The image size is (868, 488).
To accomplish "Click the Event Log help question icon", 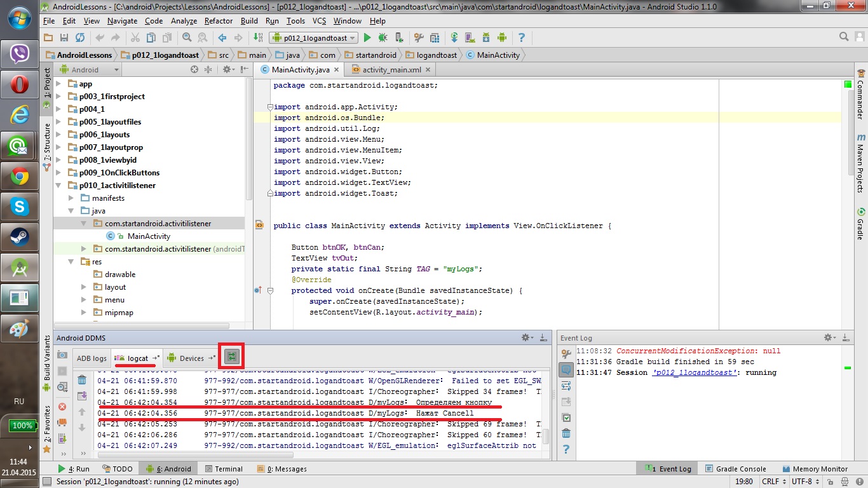I will 566,449.
